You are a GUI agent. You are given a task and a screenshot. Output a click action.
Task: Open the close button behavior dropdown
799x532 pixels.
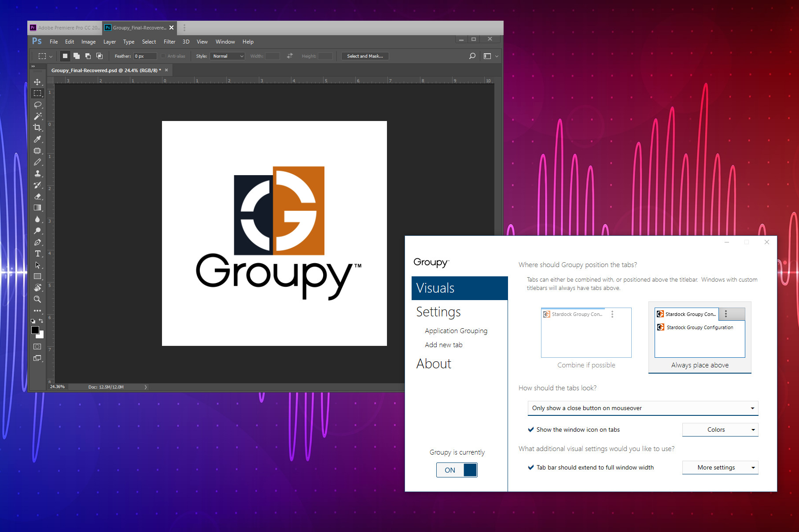pos(642,408)
